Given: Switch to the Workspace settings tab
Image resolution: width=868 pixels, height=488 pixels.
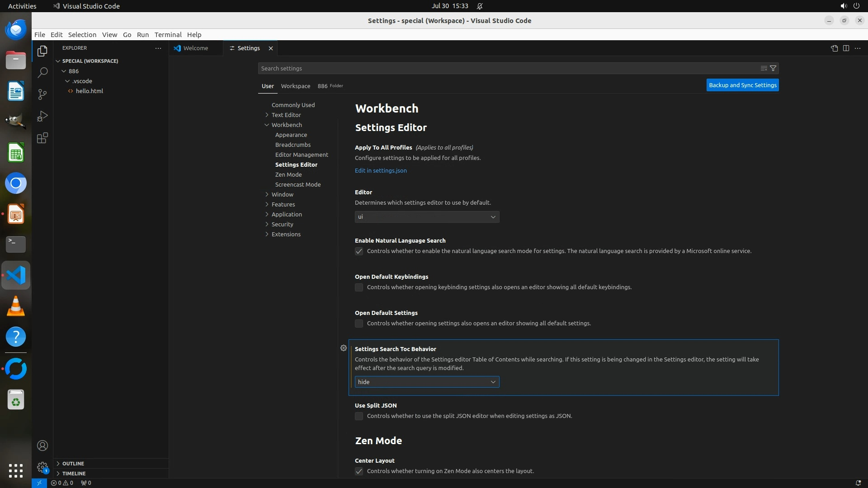Looking at the screenshot, I should pos(295,86).
